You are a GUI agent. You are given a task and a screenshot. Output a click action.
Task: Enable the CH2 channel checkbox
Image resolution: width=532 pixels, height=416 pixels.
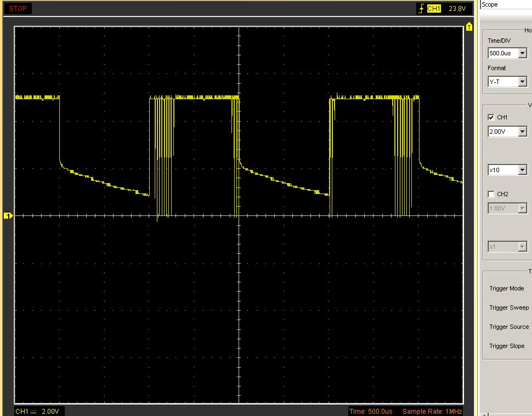[491, 194]
